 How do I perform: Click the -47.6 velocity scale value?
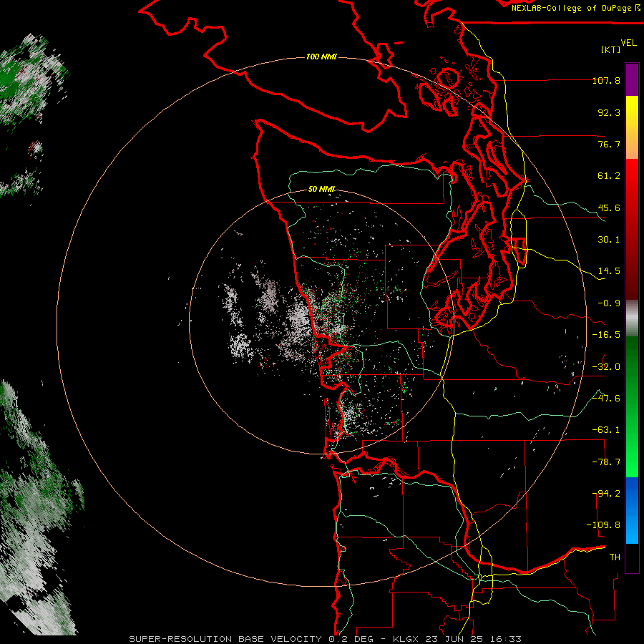point(606,399)
